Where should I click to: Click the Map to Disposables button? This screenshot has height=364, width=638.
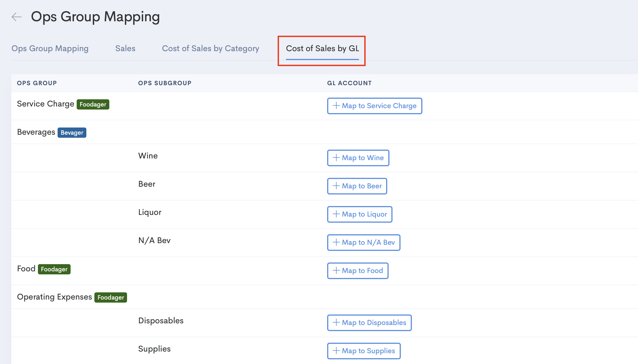pos(369,323)
